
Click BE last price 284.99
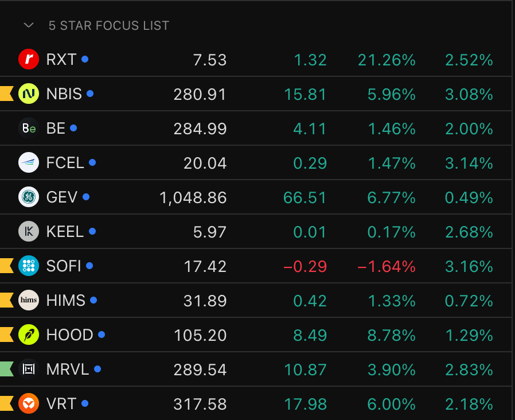tap(200, 129)
